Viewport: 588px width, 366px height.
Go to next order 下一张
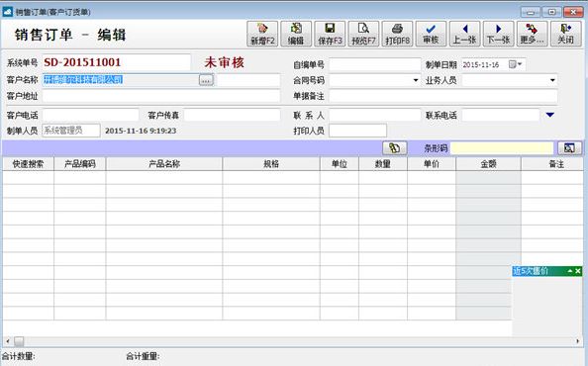point(498,34)
